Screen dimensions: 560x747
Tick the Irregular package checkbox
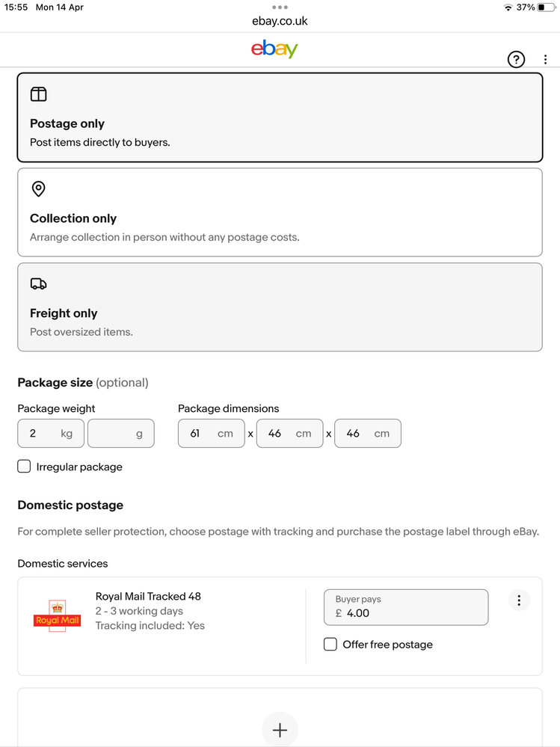(25, 467)
